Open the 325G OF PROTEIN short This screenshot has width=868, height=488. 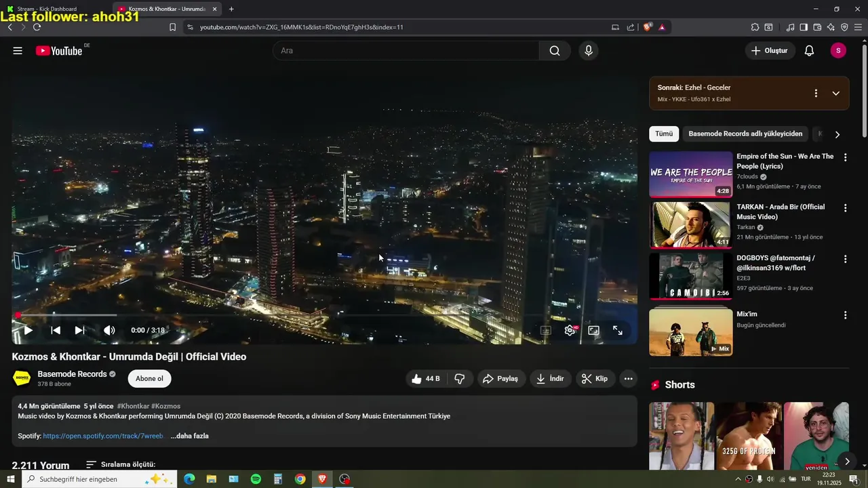pos(749,436)
